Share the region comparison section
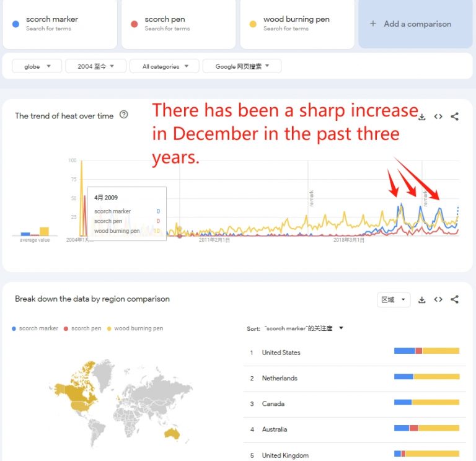 coord(454,299)
